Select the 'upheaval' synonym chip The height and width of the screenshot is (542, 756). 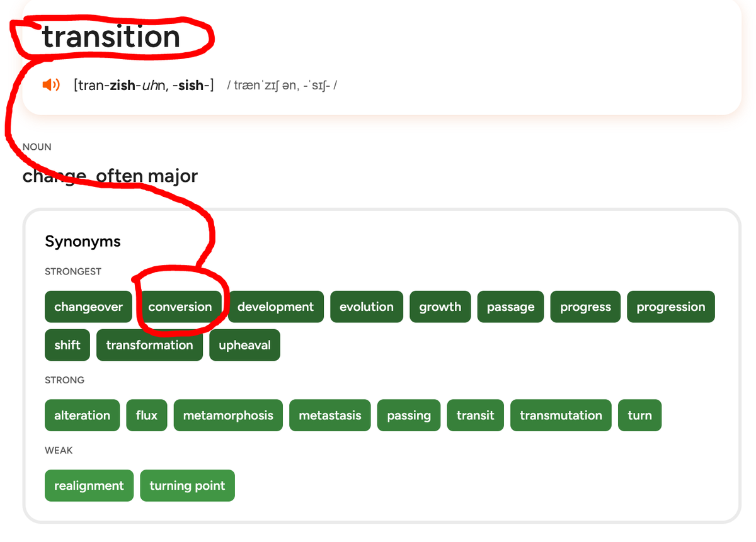[245, 345]
